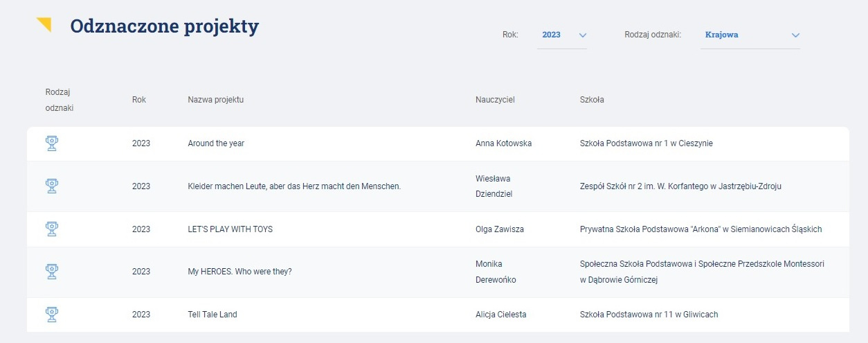
Task: Select teacher name Anna Kotowska
Action: tap(504, 143)
